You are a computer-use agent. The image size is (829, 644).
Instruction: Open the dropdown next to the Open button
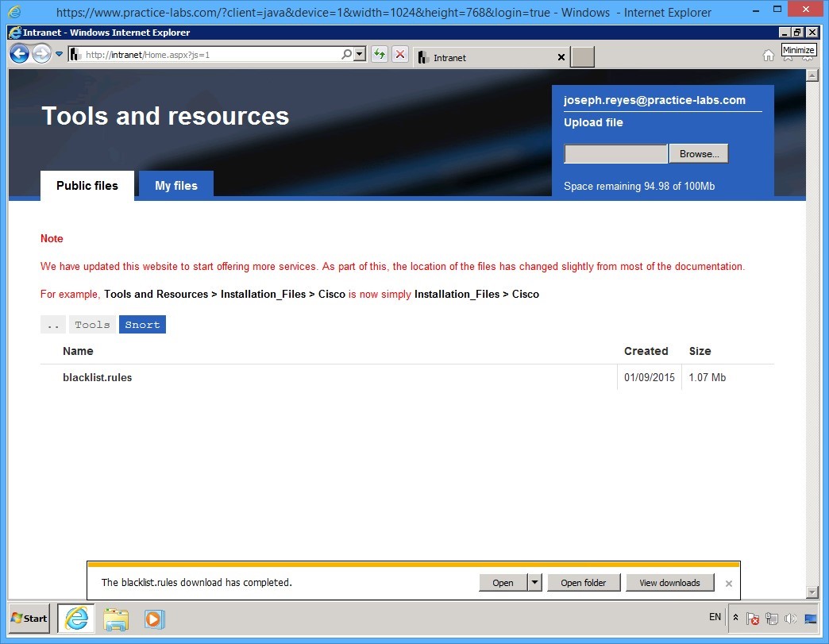535,582
